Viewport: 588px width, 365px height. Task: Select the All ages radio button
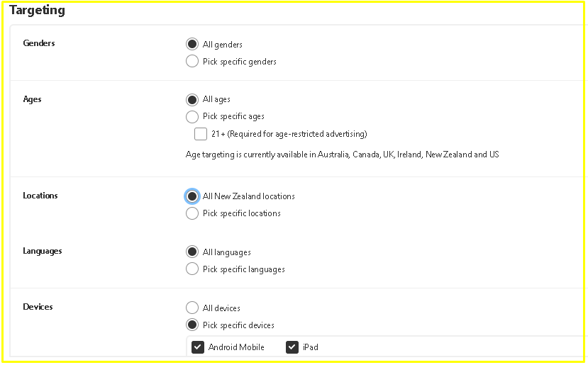click(192, 100)
